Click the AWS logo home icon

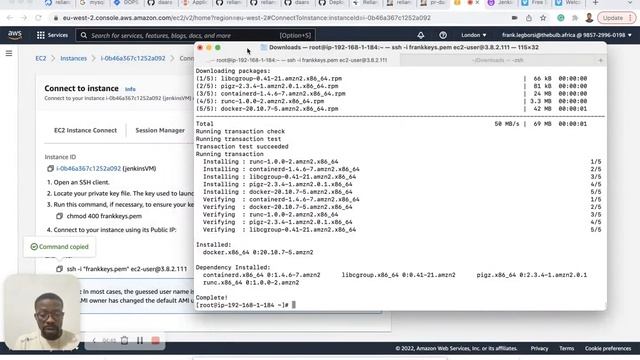(x=15, y=35)
